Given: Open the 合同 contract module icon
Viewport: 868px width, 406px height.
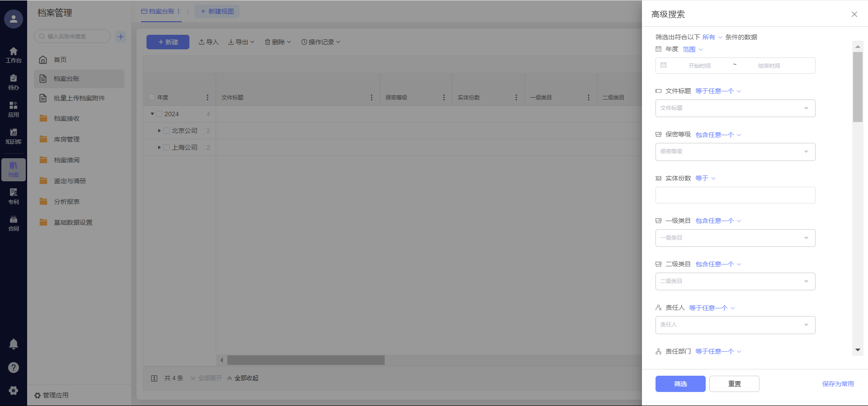Looking at the screenshot, I should [x=13, y=223].
